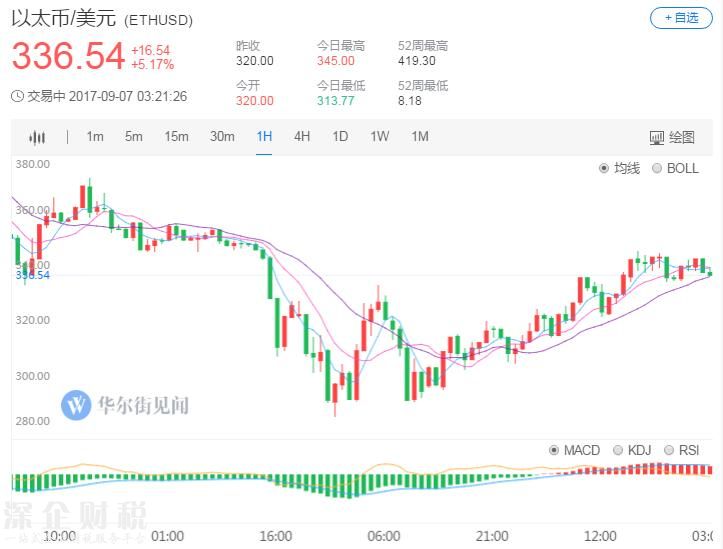Click the 以太币/美元 title
Viewport: 723px width, 549px height.
63,18
